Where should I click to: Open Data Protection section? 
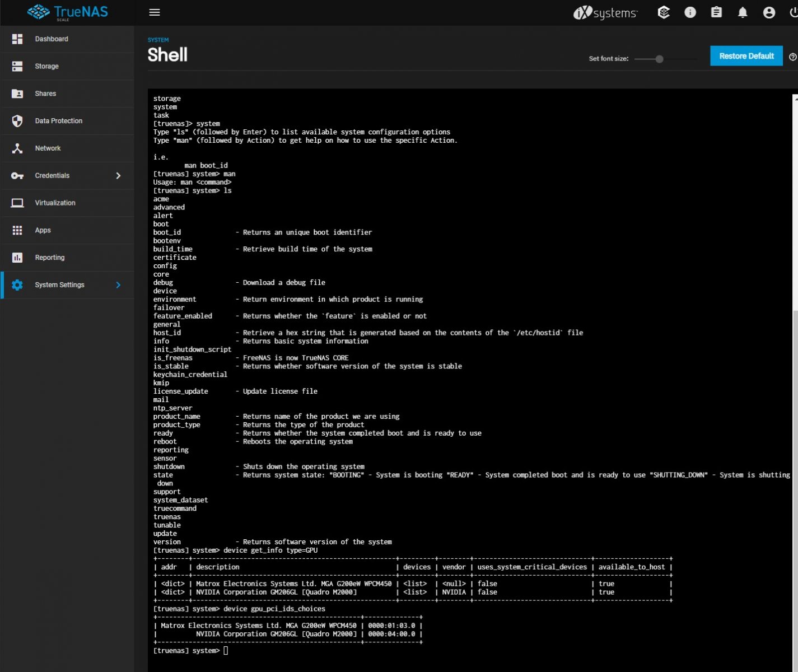(x=67, y=121)
